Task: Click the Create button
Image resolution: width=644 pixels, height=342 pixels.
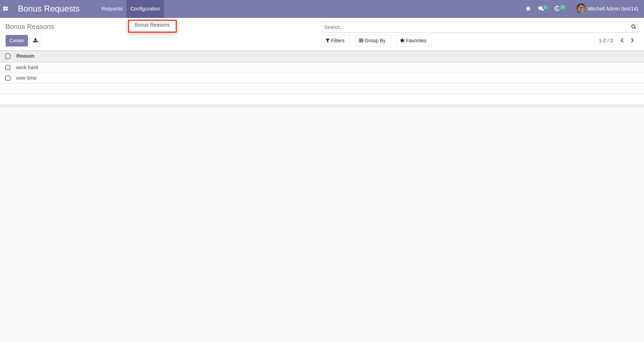Action: pyautogui.click(x=17, y=41)
